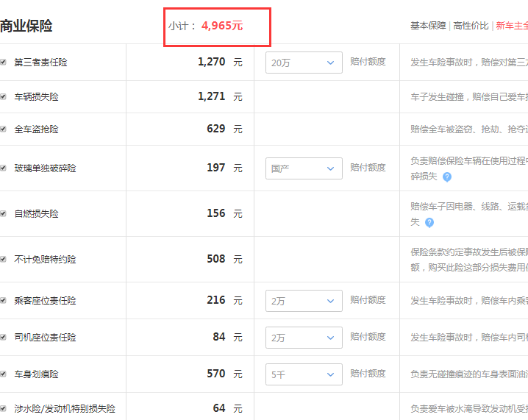The width and height of the screenshot is (528, 420).
Task: Click the help icon beside 碎损失
Action: coord(447,177)
